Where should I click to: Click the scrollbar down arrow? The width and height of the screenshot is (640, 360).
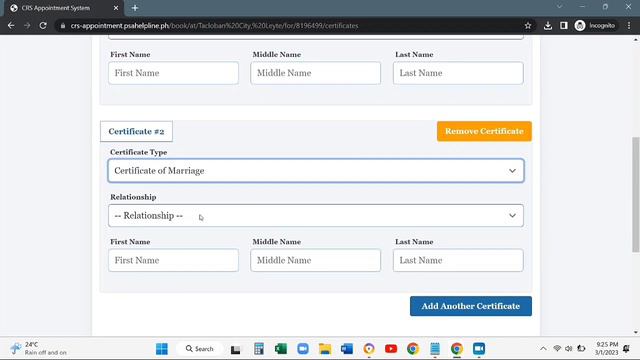point(636,332)
